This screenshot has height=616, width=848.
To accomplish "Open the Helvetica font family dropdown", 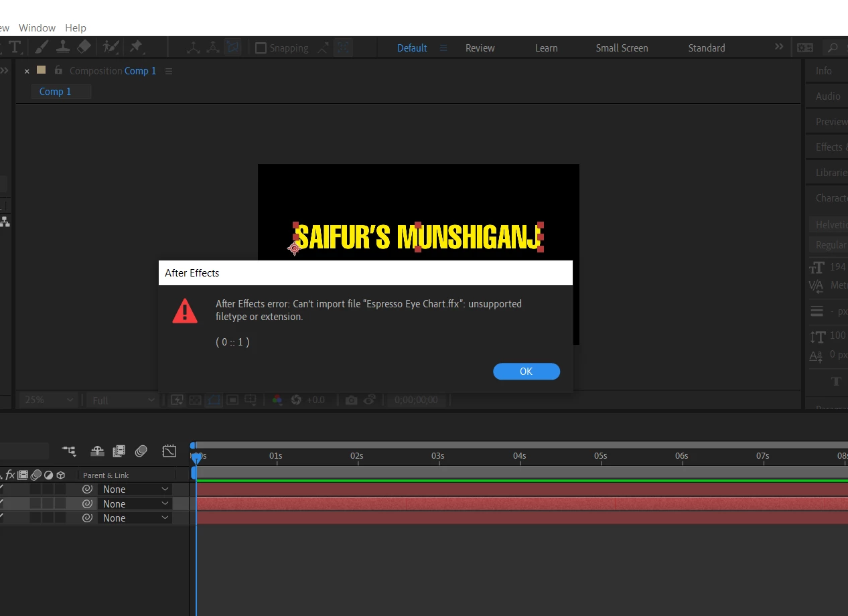I will pyautogui.click(x=829, y=224).
